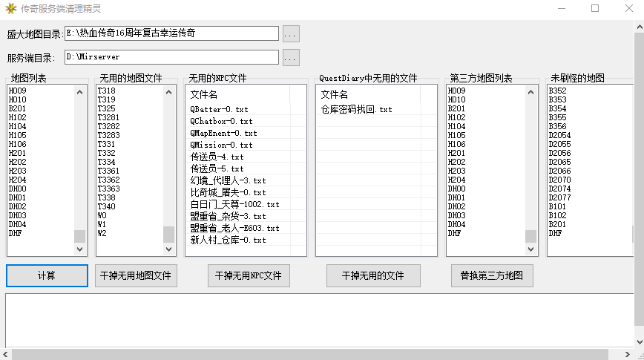The height and width of the screenshot is (360, 644).
Task: Click the application icon in the title bar
Action: [10, 8]
